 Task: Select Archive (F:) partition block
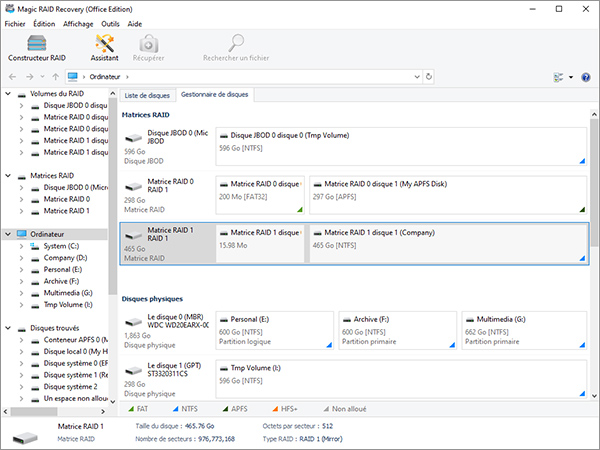[x=398, y=330]
